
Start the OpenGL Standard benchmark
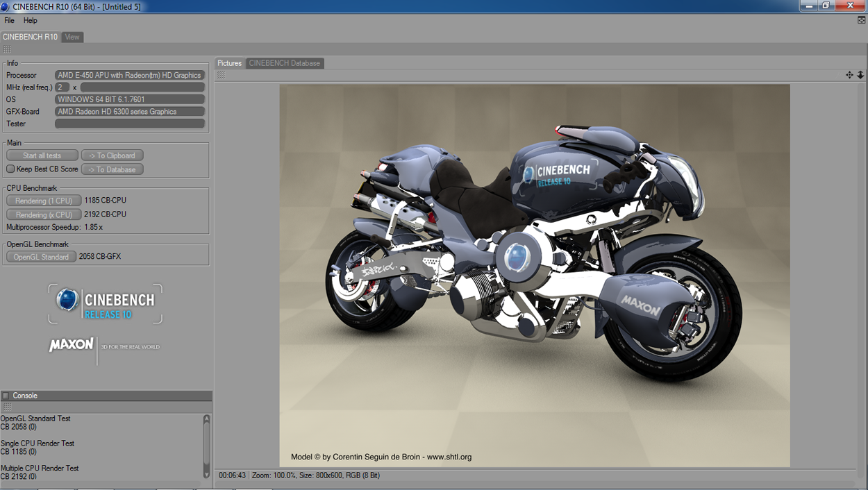pos(41,257)
